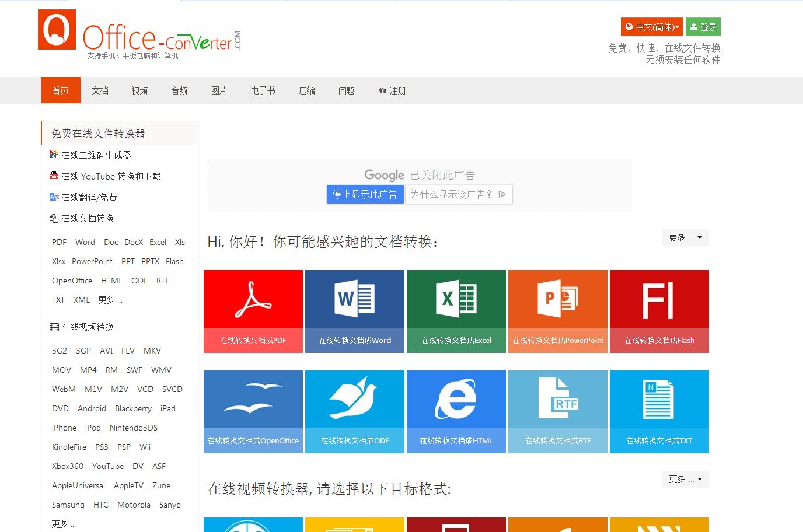Expand 更多 dropdown beside video converter heading

(686, 480)
